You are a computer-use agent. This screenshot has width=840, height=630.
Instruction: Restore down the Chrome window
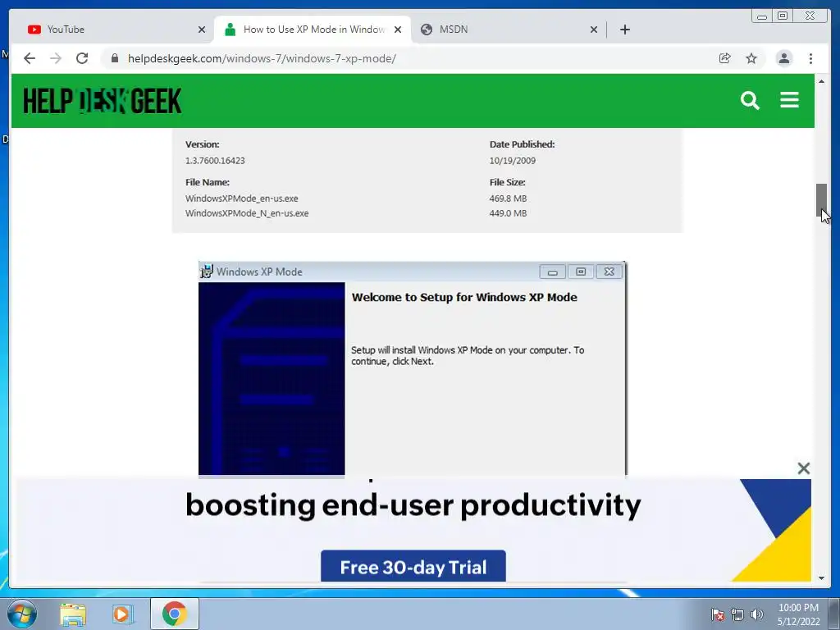click(x=783, y=16)
